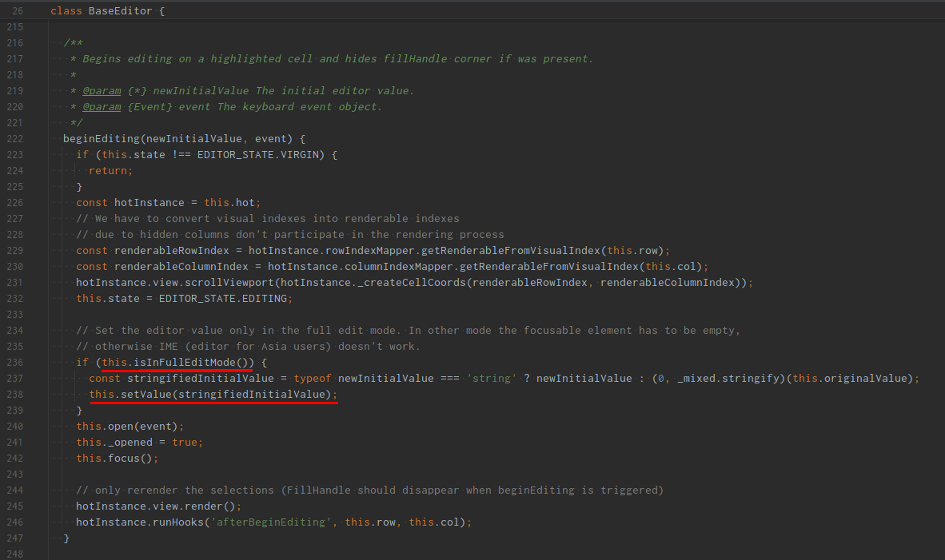Click 'renderableColumnIndex' const declaration
The width and height of the screenshot is (945, 560).
coord(181,267)
